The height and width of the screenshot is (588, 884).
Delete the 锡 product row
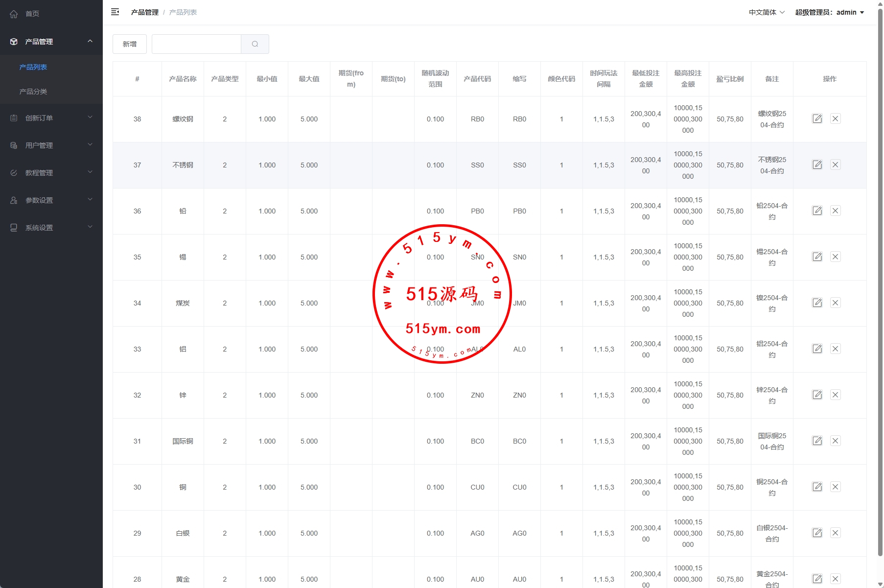(835, 257)
